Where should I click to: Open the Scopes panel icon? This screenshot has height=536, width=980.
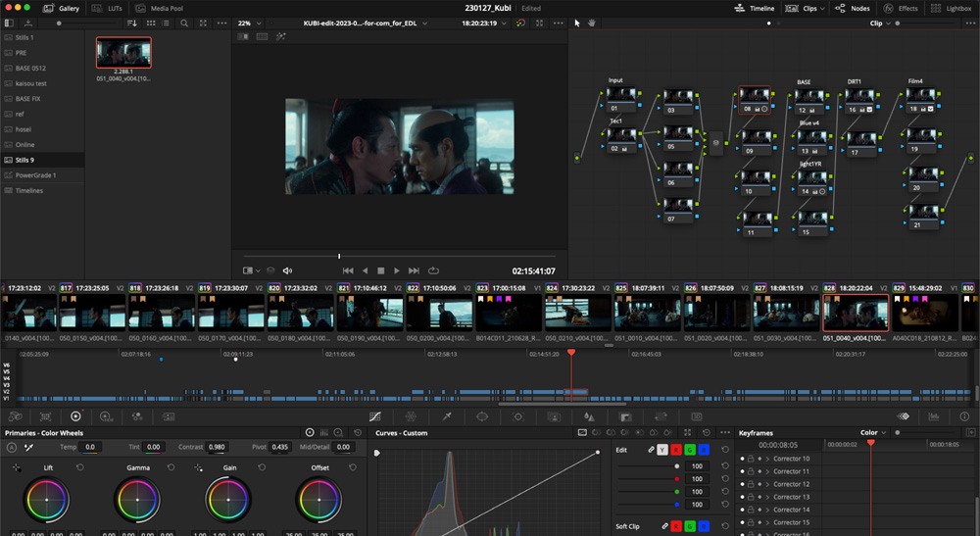(x=934, y=416)
